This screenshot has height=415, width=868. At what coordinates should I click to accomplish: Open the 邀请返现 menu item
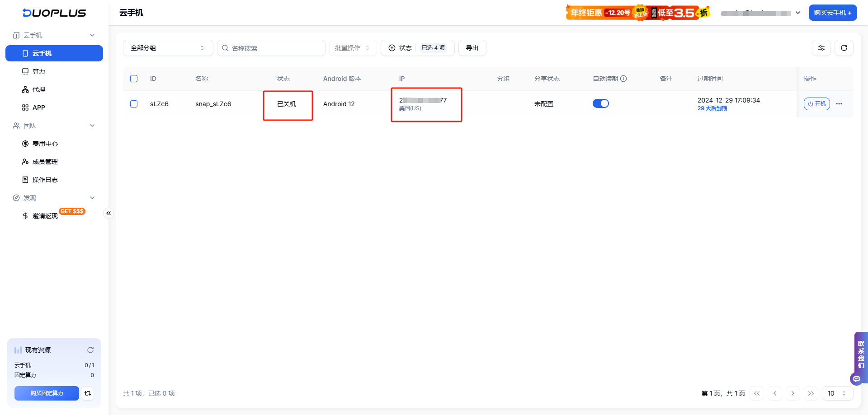(x=45, y=215)
